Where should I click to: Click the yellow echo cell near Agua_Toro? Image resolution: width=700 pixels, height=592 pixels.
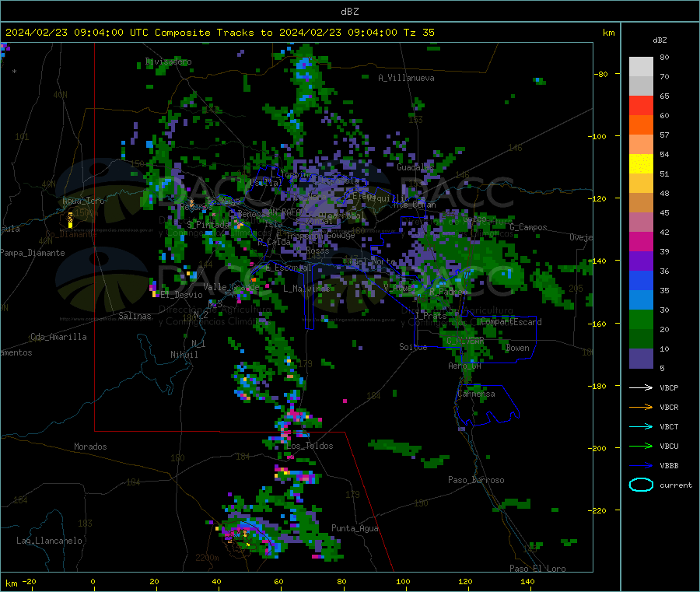pos(70,220)
